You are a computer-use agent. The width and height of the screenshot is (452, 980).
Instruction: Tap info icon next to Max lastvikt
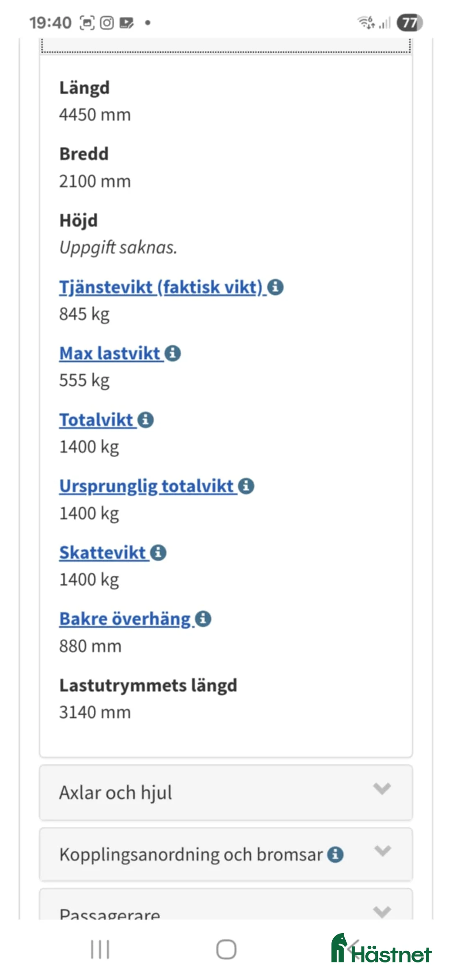172,353
